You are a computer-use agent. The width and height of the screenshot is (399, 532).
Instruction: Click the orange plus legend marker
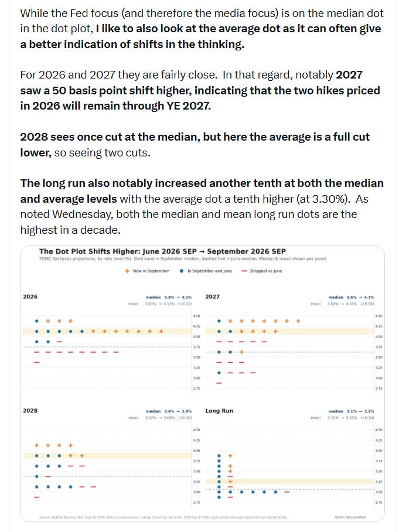pos(127,271)
